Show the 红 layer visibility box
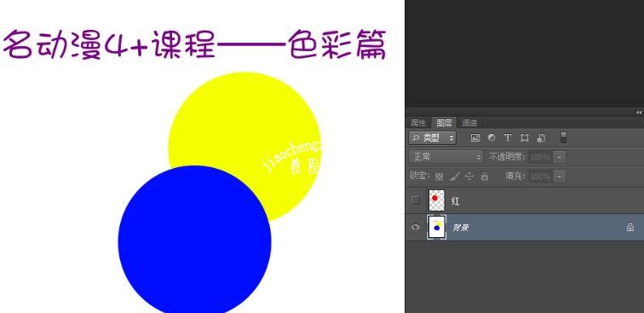Viewport: 644px width, 313px height. (x=416, y=200)
